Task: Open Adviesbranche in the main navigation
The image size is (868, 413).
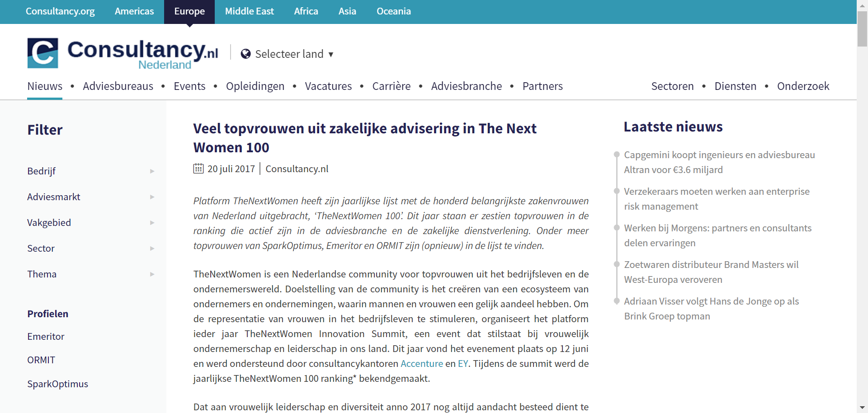Action: pos(467,86)
